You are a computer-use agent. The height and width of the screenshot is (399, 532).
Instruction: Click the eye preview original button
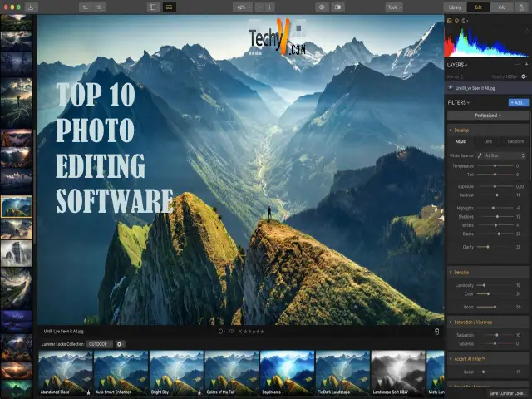322,7
